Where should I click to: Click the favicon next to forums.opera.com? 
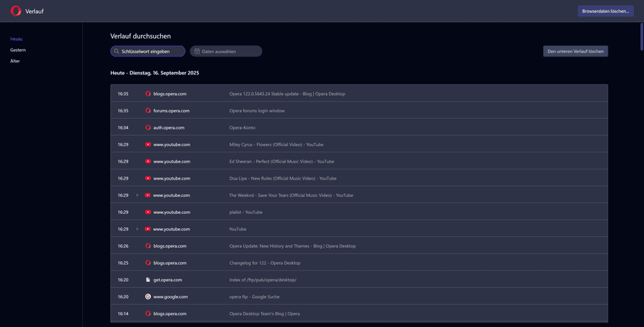coord(148,110)
